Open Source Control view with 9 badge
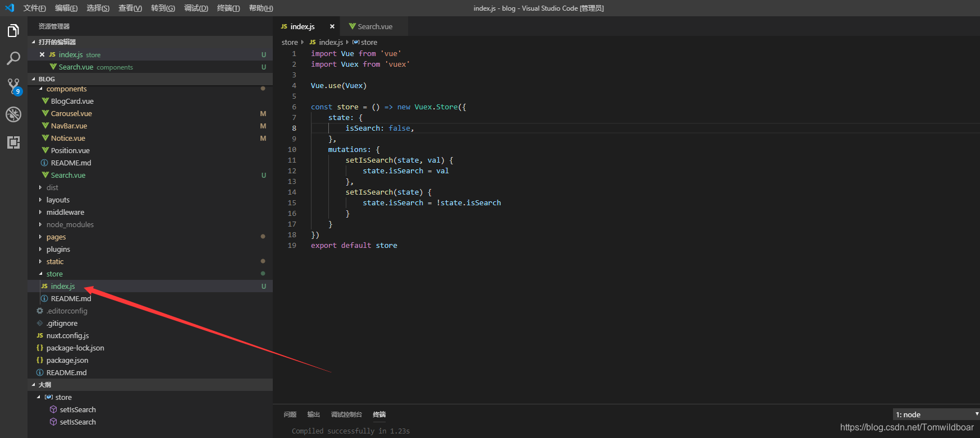 tap(13, 86)
